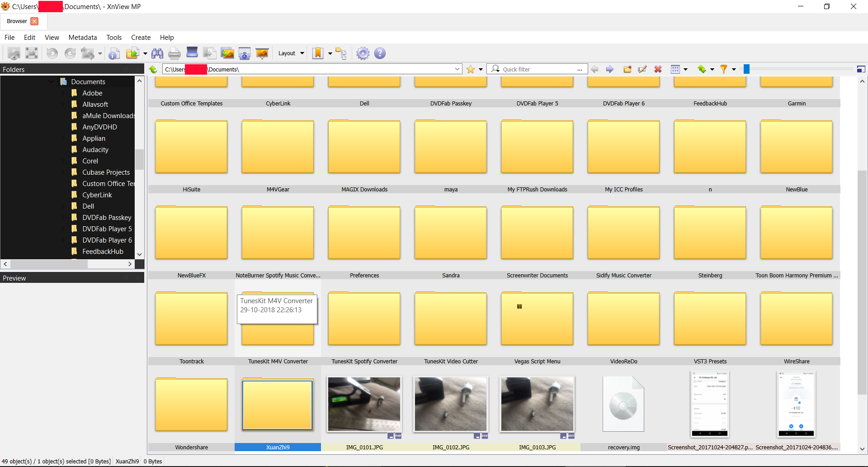Click the rename pencil icon
The width and height of the screenshot is (868, 467).
pyautogui.click(x=642, y=69)
